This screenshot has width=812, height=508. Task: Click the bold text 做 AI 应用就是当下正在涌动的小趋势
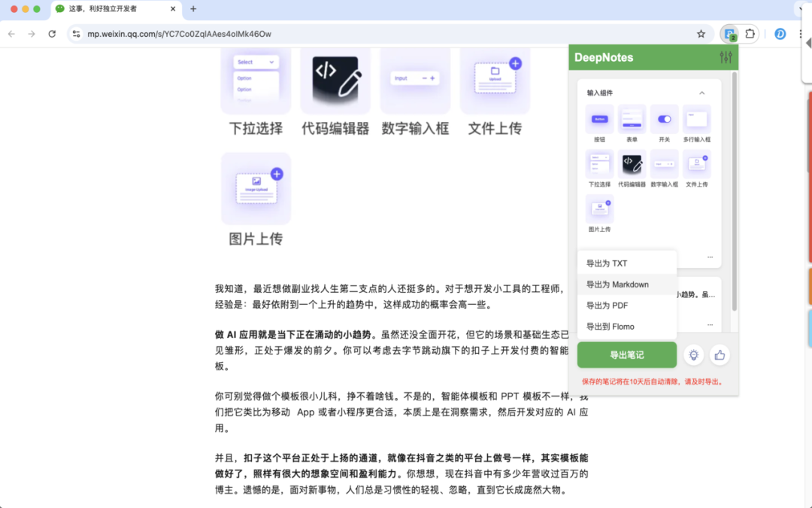[293, 335]
